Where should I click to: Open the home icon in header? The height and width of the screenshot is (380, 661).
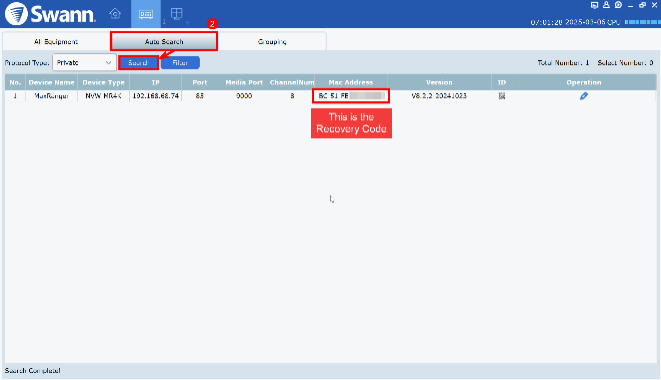pos(115,13)
